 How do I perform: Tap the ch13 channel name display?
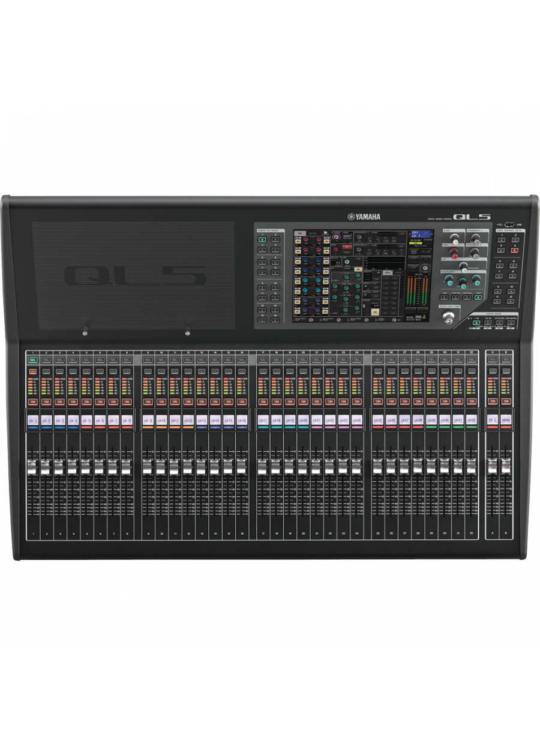[202, 421]
